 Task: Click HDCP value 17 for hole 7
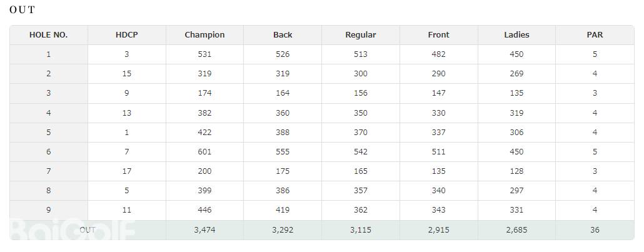click(x=127, y=171)
